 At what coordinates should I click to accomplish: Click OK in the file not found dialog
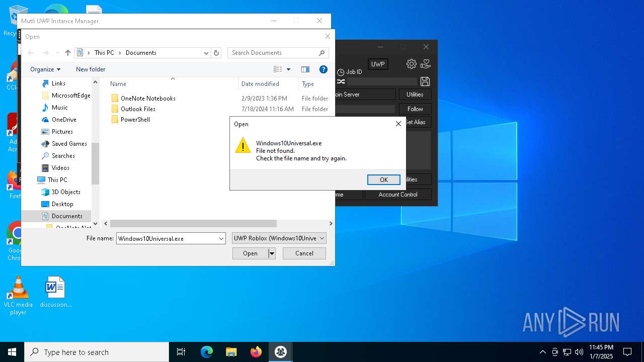coord(384,180)
